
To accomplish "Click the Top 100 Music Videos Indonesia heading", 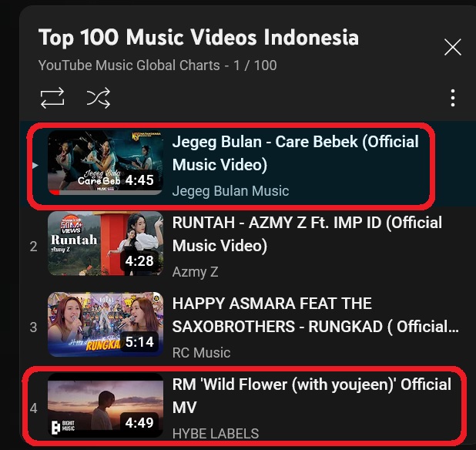I will click(x=199, y=38).
